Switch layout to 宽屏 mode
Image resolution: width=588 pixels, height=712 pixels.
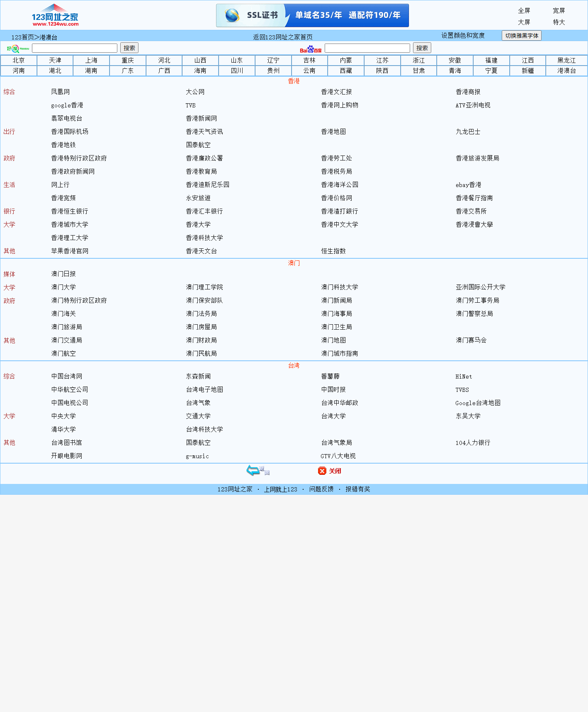[559, 11]
